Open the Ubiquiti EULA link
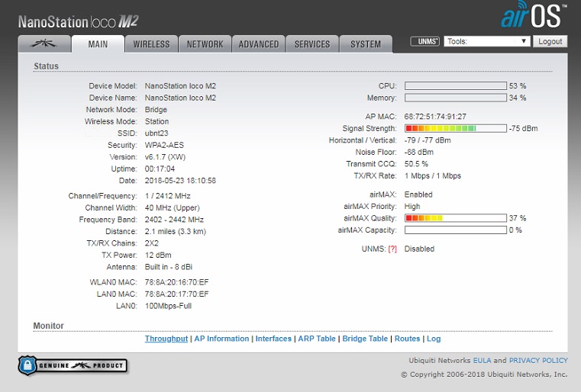The height and width of the screenshot is (392, 581). [x=482, y=361]
